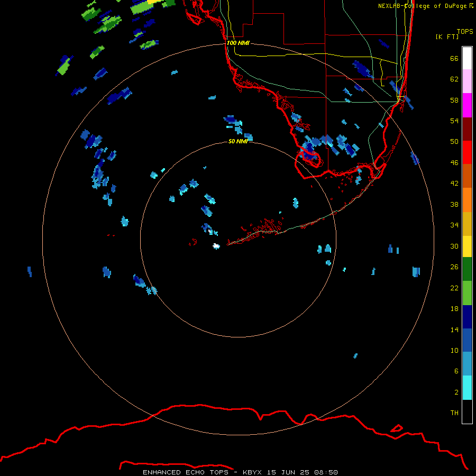The width and height of the screenshot is (476, 476).
Task: Click the 50 value on the color legend
Action: [x=454, y=142]
